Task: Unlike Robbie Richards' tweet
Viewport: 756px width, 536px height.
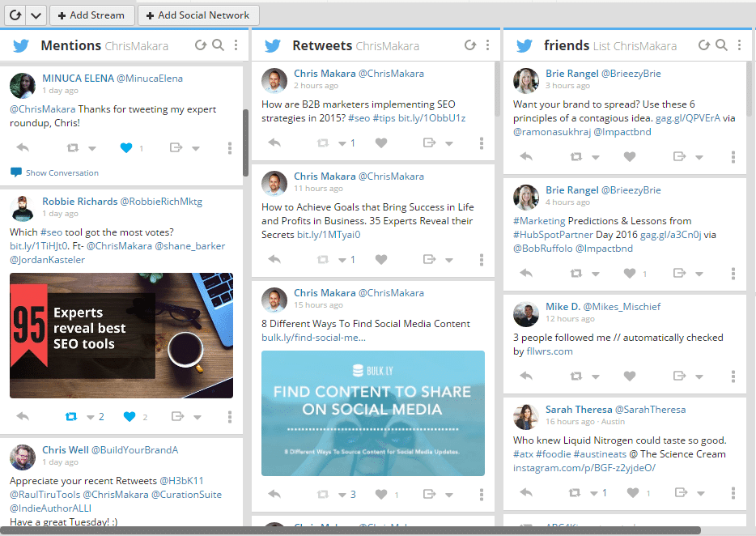Action: pos(130,416)
